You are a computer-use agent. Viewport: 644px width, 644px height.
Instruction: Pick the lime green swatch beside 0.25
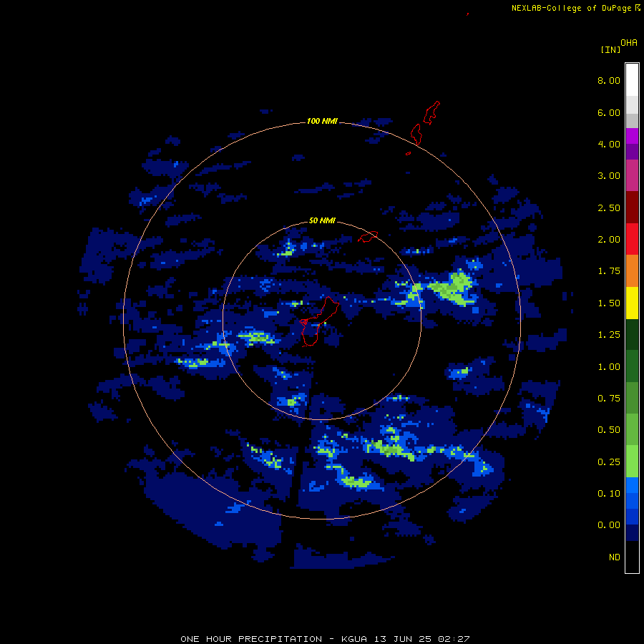(x=632, y=462)
